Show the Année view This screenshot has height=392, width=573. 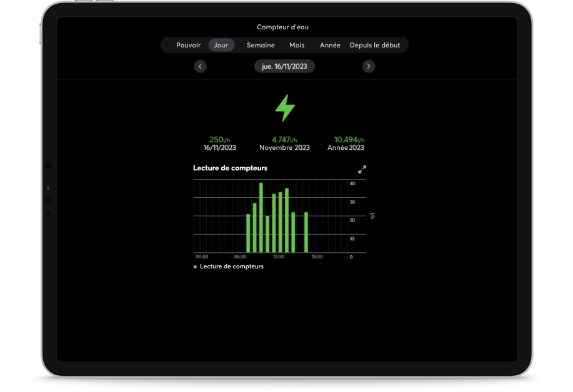[330, 45]
